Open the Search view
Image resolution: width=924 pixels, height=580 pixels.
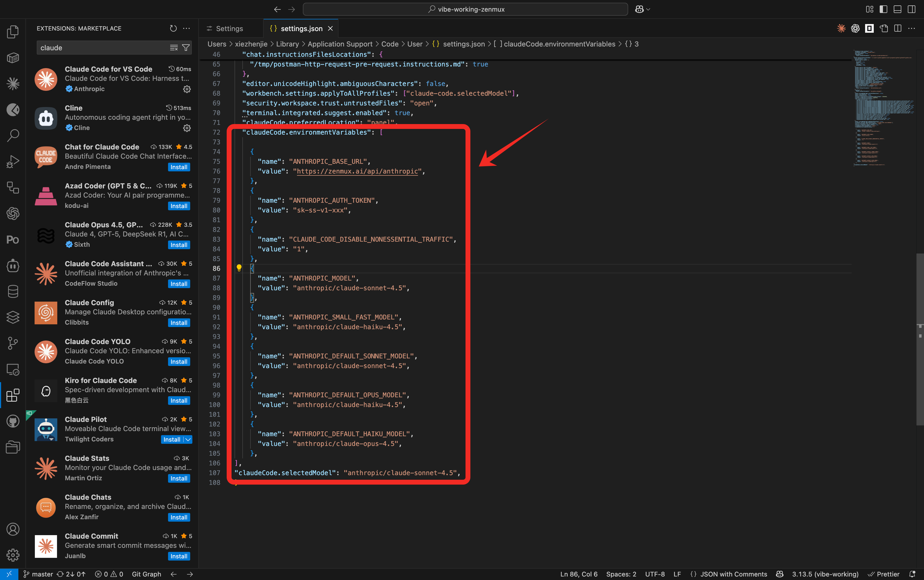(x=13, y=135)
